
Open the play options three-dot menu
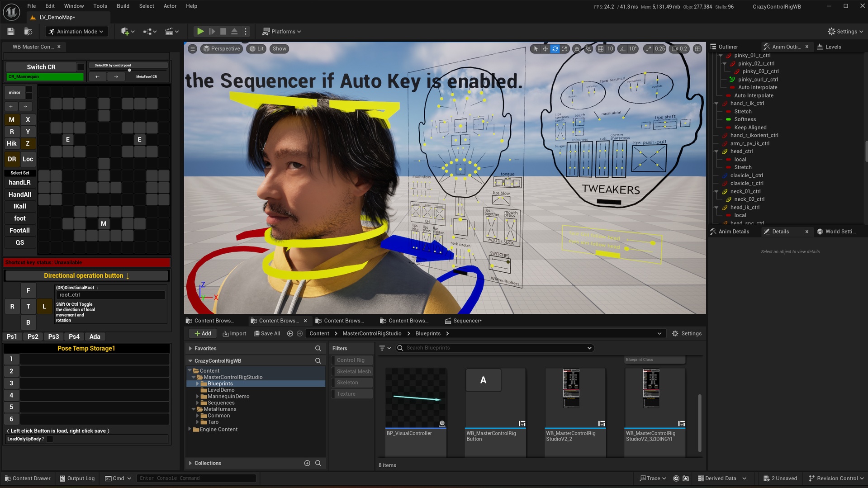[x=246, y=32]
